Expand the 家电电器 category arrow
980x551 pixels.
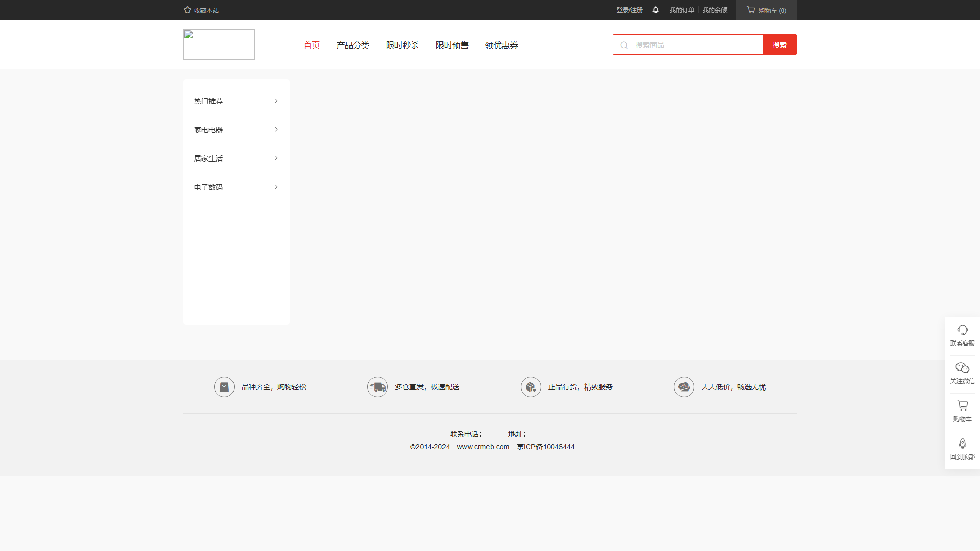pyautogui.click(x=276, y=129)
